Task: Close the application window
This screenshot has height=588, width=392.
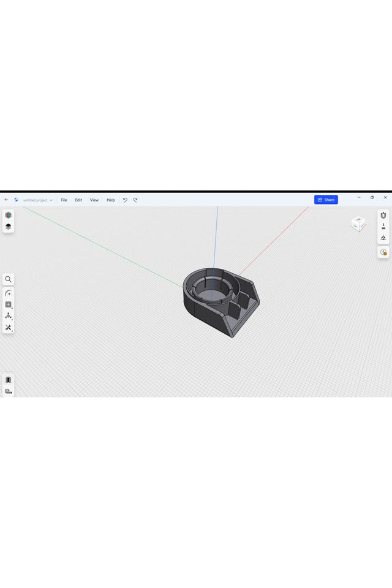Action: coord(385,197)
